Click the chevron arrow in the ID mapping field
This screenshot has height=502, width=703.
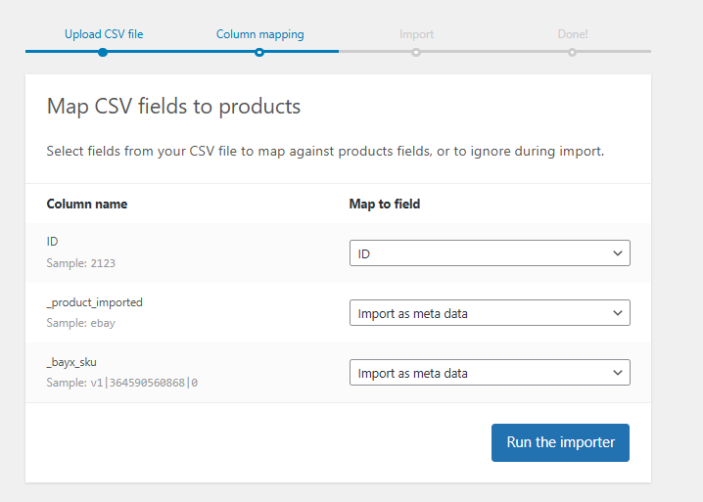point(617,254)
